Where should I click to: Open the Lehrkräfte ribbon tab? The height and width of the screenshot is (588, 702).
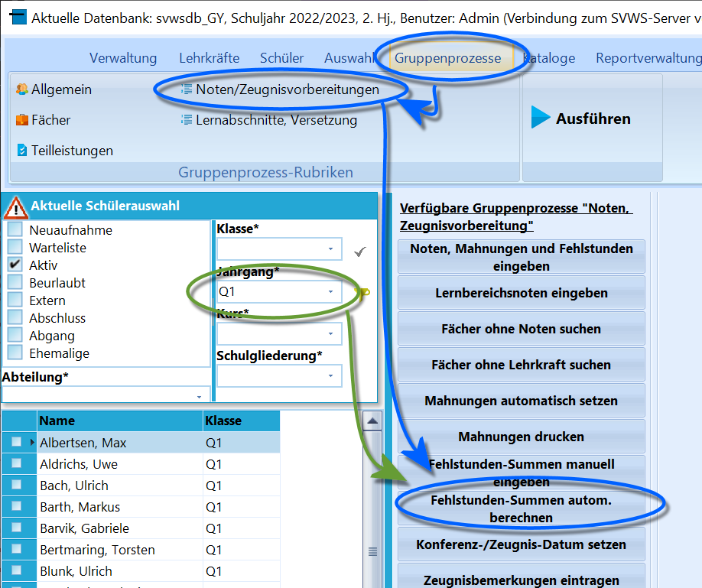click(x=209, y=58)
